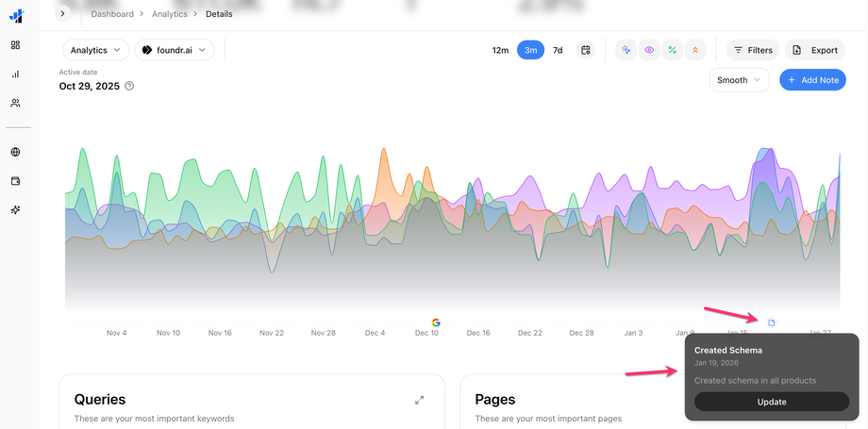
Task: Click the help icon beside Oct 29, 2025
Action: pyautogui.click(x=129, y=86)
